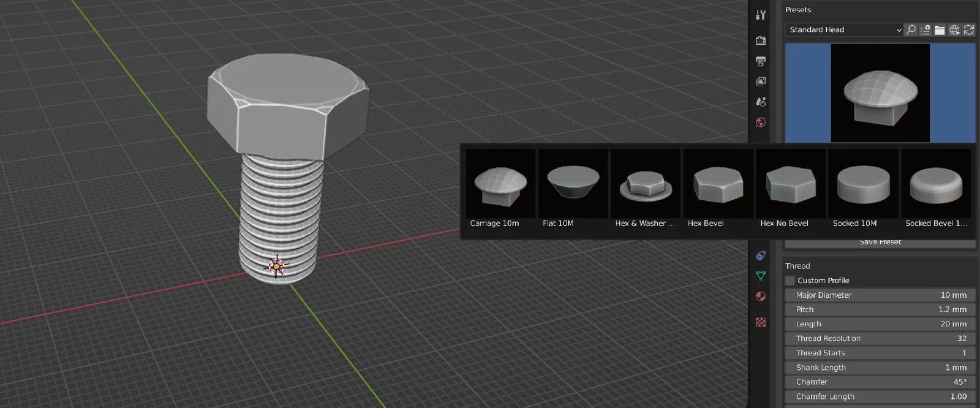
Task: Select the Hex No Bevel head preset
Action: (x=791, y=189)
